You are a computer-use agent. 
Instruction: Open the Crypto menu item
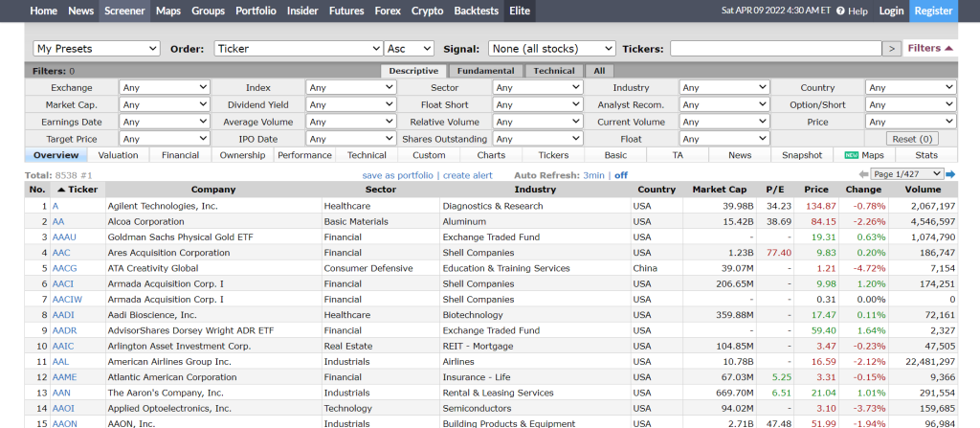click(428, 11)
